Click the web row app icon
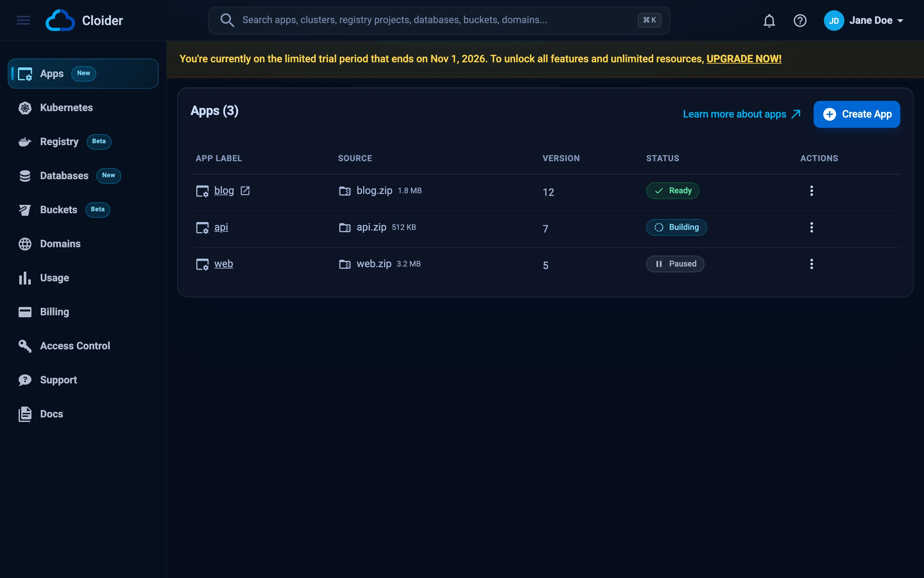Screen dimensions: 924x578 (x=202, y=264)
